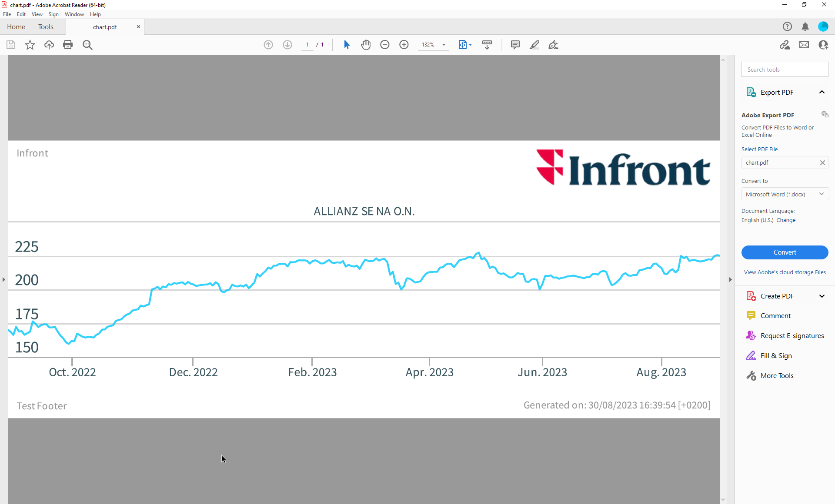Collapse the Export PDF section
Viewport: 835px width, 504px height.
822,92
